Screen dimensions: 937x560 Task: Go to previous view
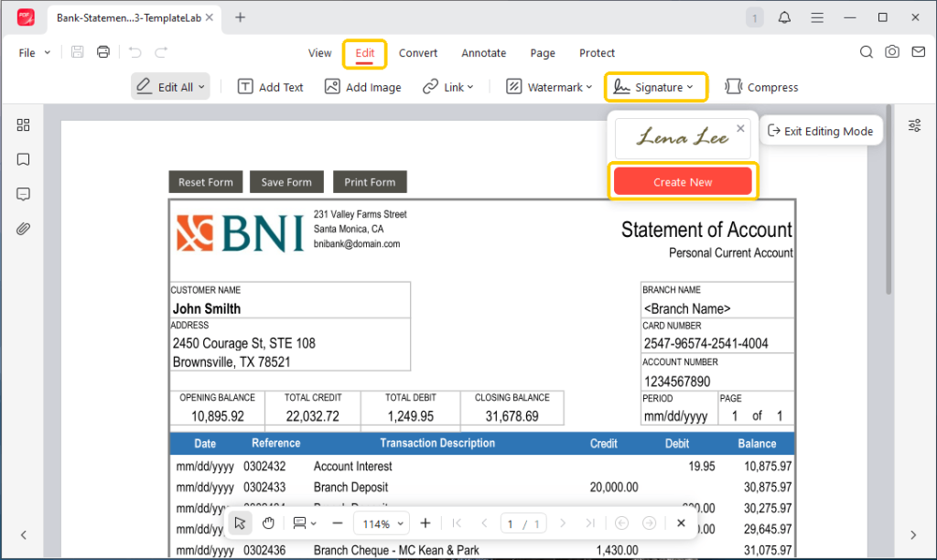coord(621,523)
